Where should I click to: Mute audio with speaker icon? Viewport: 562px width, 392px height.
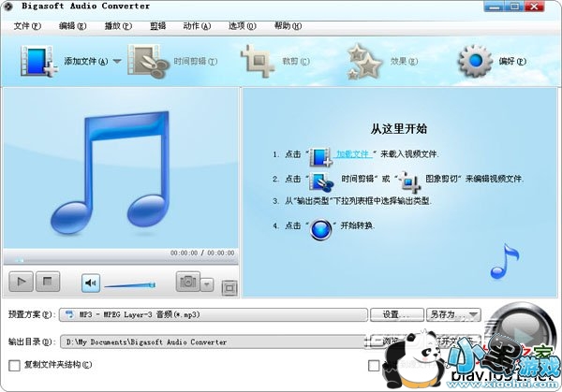91,283
